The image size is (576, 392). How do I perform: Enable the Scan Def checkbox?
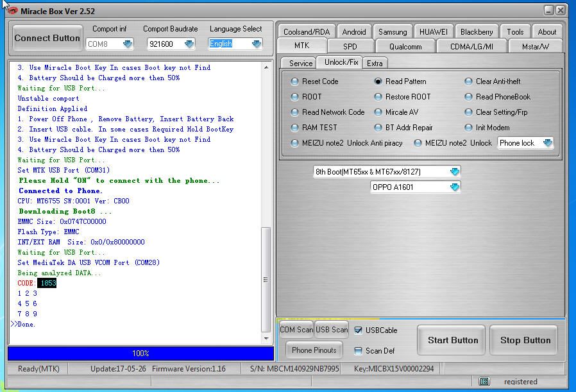[358, 351]
